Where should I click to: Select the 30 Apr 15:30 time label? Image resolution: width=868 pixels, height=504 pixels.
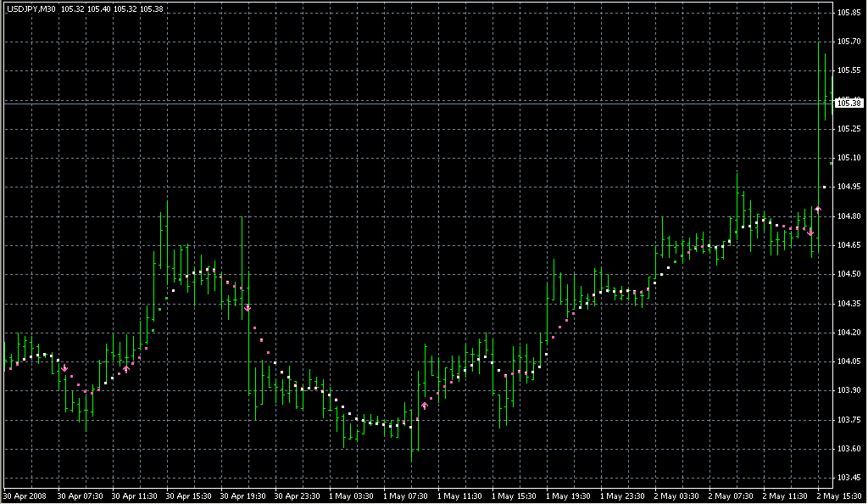pyautogui.click(x=187, y=495)
